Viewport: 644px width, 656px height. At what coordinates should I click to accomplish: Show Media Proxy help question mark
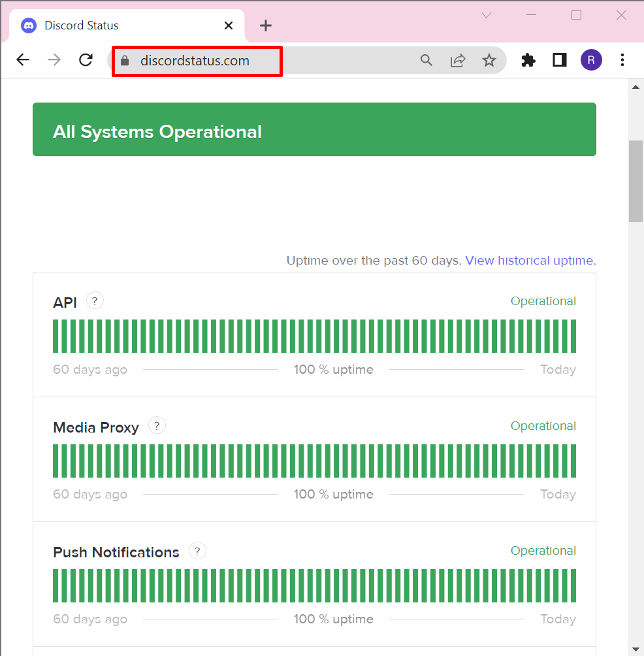157,425
